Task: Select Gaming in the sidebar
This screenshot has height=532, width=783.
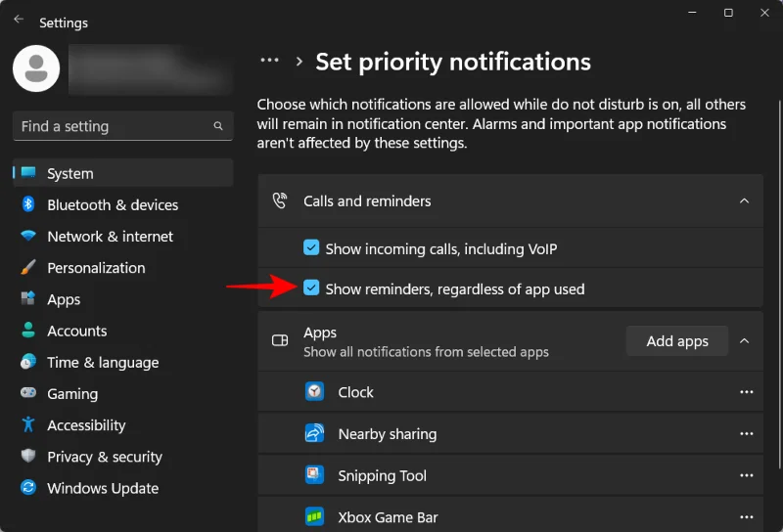Action: click(x=123, y=393)
